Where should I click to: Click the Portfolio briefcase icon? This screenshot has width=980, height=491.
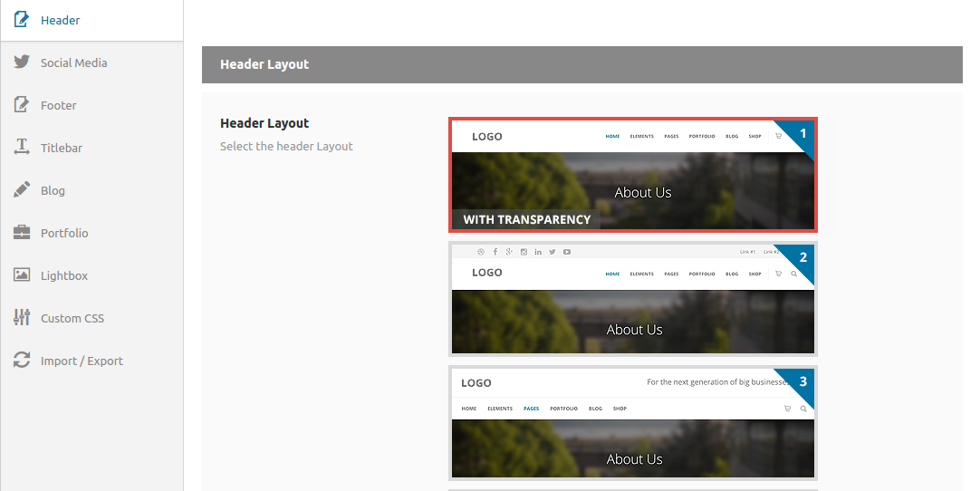click(21, 232)
